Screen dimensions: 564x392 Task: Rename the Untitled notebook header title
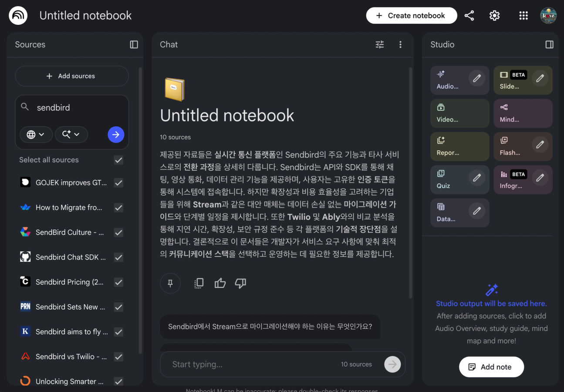(85, 16)
